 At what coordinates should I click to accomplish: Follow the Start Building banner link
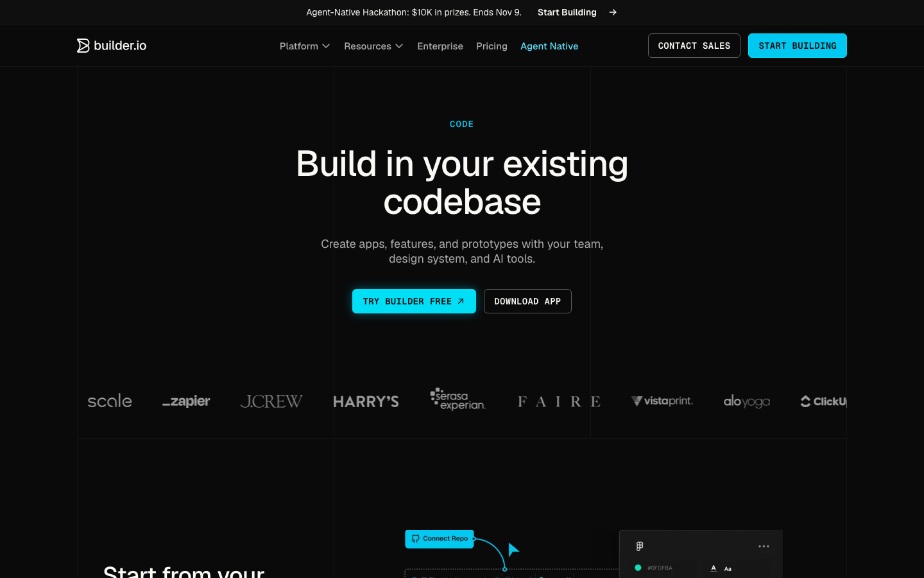tap(567, 12)
